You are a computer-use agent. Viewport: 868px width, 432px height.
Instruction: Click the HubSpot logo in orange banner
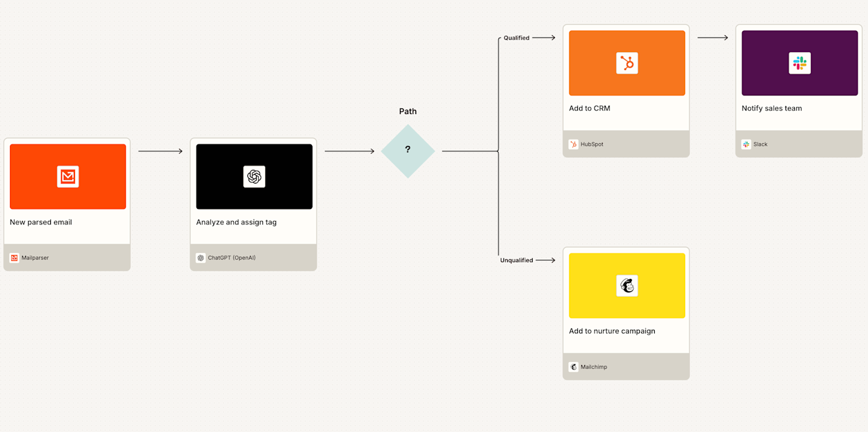tap(627, 63)
